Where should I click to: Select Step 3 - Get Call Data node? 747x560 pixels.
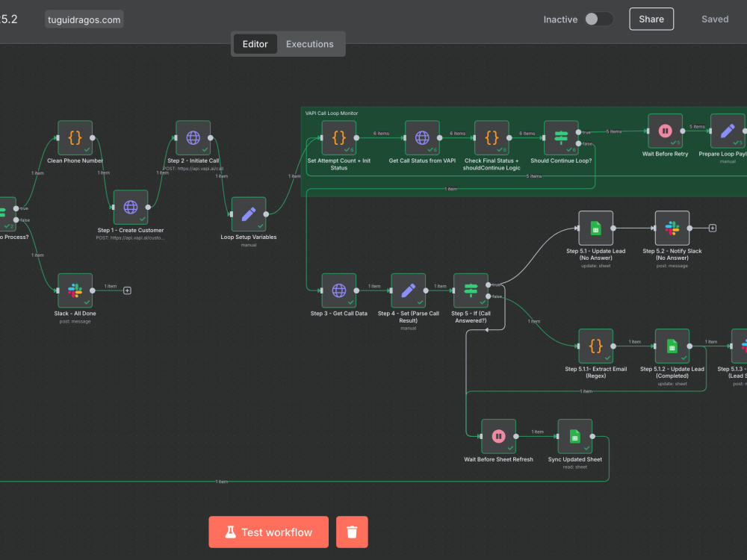pyautogui.click(x=338, y=290)
